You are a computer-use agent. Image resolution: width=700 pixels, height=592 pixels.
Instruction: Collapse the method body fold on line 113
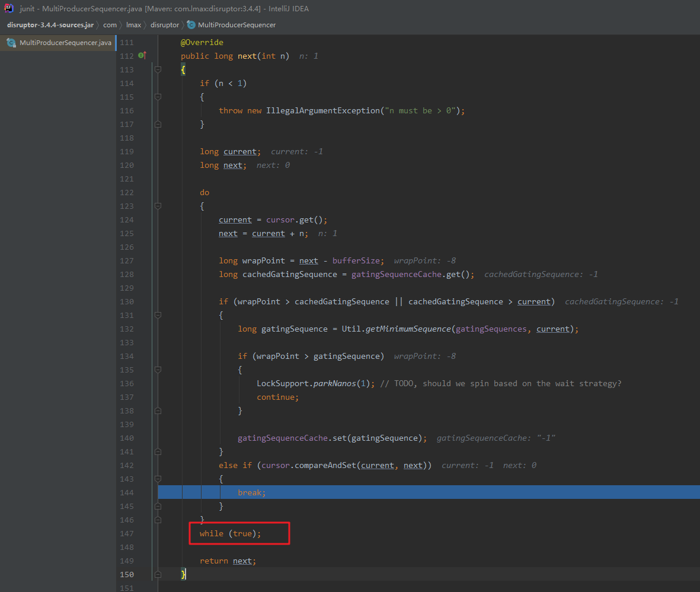[158, 70]
